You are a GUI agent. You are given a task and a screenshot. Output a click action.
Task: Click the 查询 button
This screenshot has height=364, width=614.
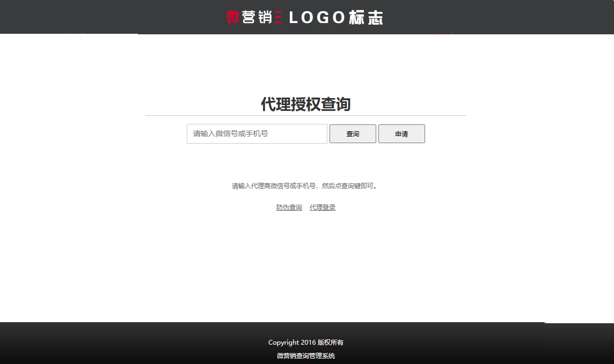(x=353, y=133)
